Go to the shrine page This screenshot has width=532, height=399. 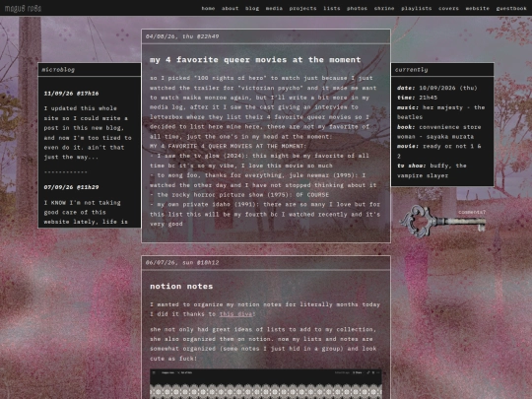[x=384, y=8]
